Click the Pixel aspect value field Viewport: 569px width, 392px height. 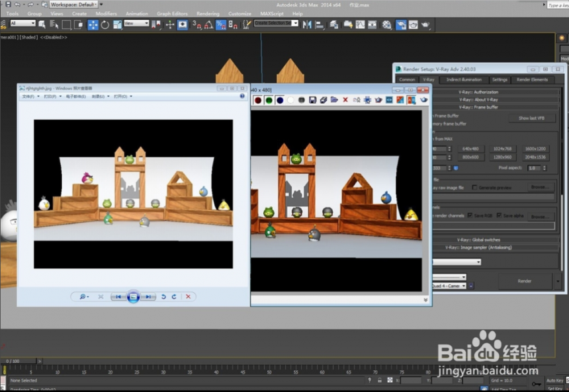(534, 168)
